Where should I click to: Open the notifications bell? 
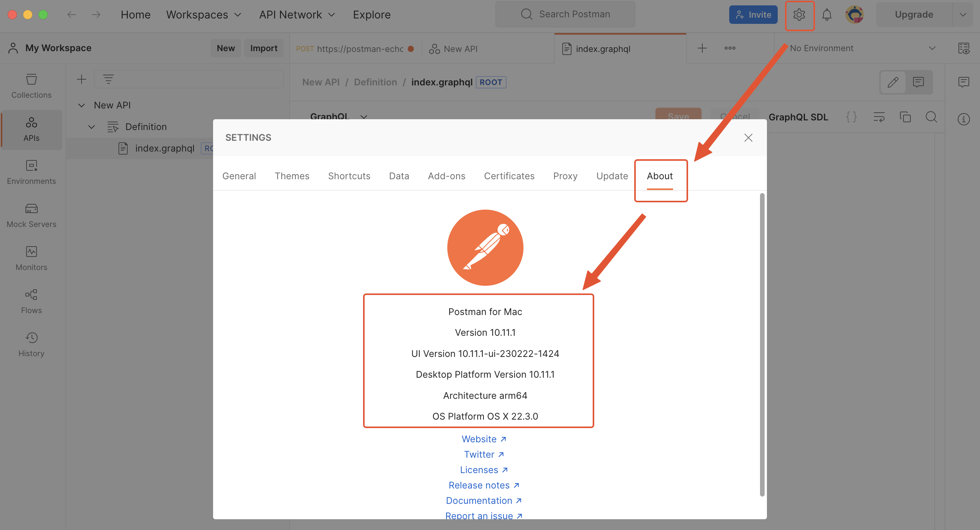click(x=827, y=15)
